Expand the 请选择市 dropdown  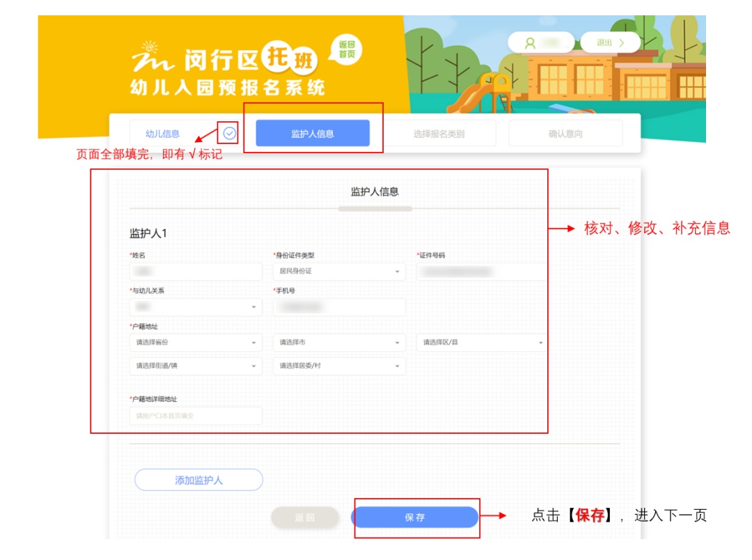(339, 343)
